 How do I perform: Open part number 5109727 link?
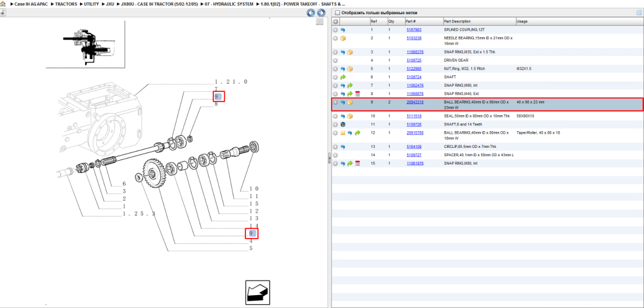click(x=413, y=155)
